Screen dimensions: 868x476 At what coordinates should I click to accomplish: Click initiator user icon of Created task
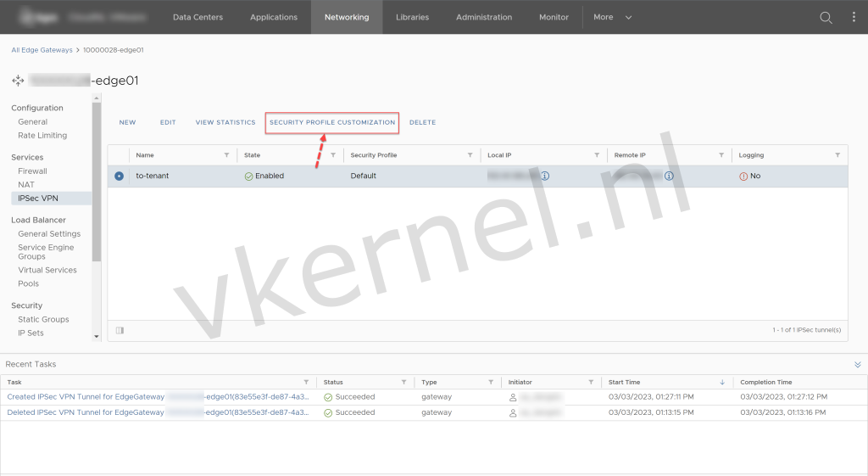coord(513,397)
